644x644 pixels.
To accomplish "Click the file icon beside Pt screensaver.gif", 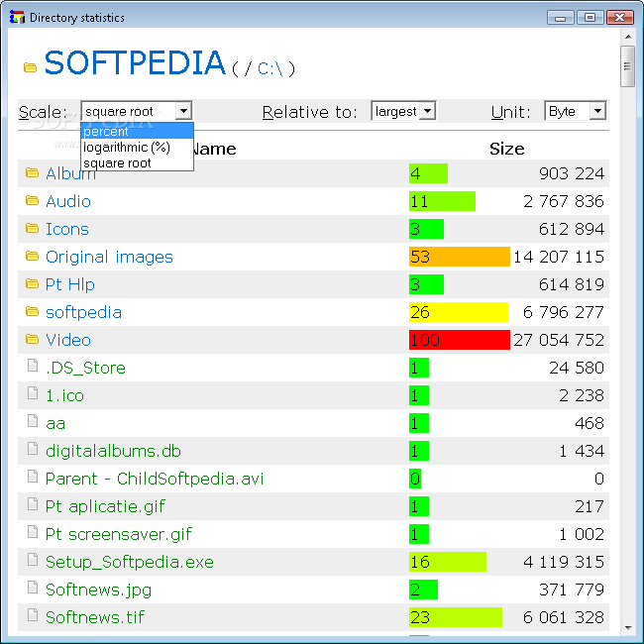I will [33, 531].
